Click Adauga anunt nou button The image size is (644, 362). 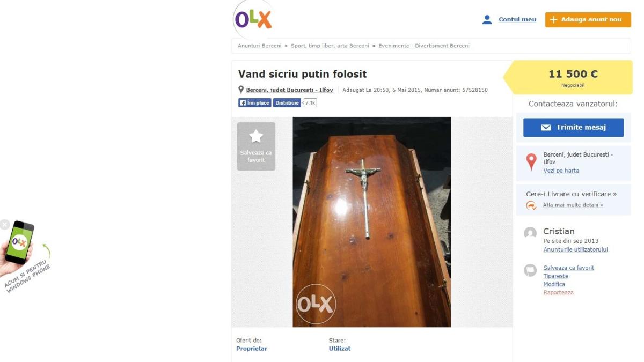pyautogui.click(x=588, y=20)
